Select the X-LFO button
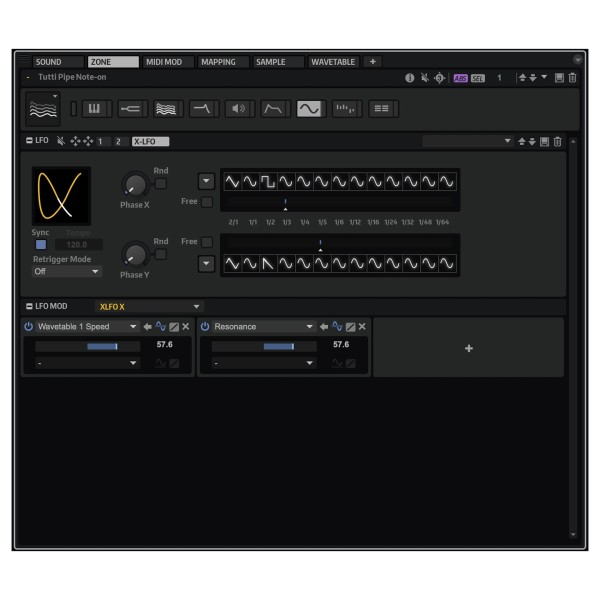Screen dimensions: 600x600 click(x=150, y=142)
